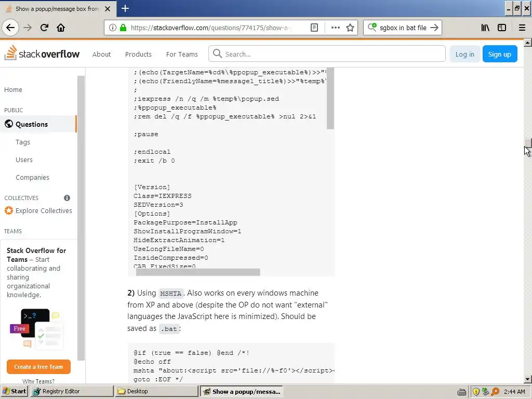Submit search with the arrow button
This screenshot has width=532, height=399.
[x=434, y=28]
